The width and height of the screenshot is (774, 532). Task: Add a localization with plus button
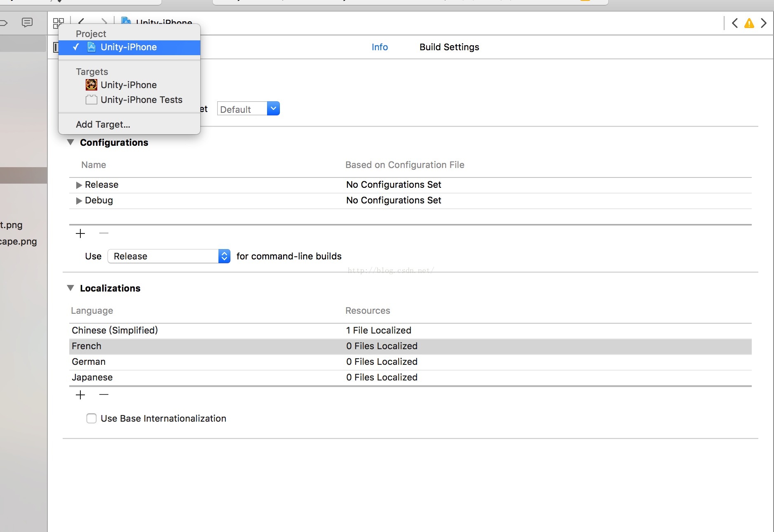click(80, 395)
